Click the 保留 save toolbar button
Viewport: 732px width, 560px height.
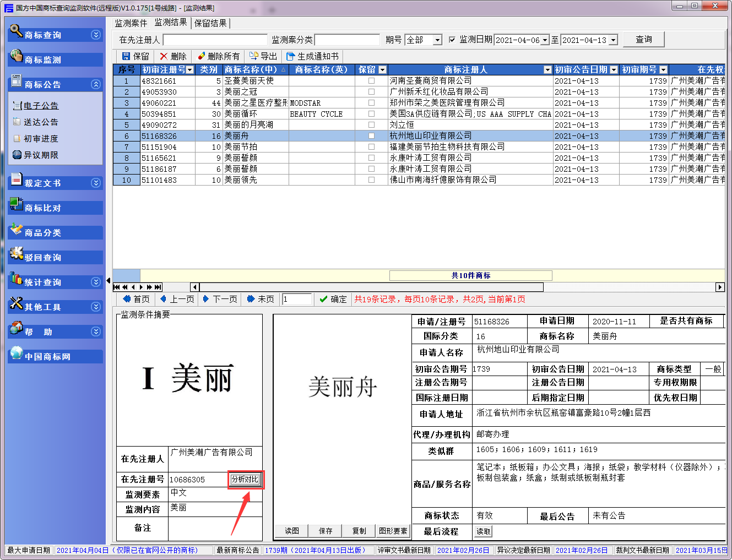(135, 56)
